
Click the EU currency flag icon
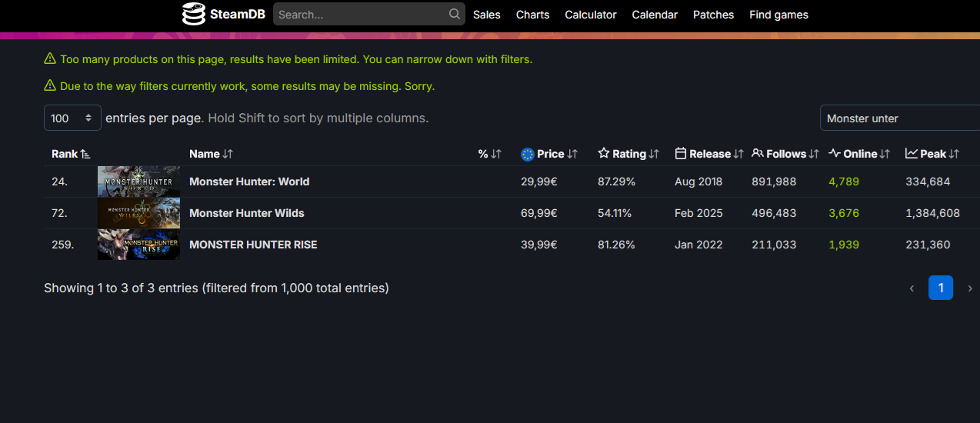527,154
